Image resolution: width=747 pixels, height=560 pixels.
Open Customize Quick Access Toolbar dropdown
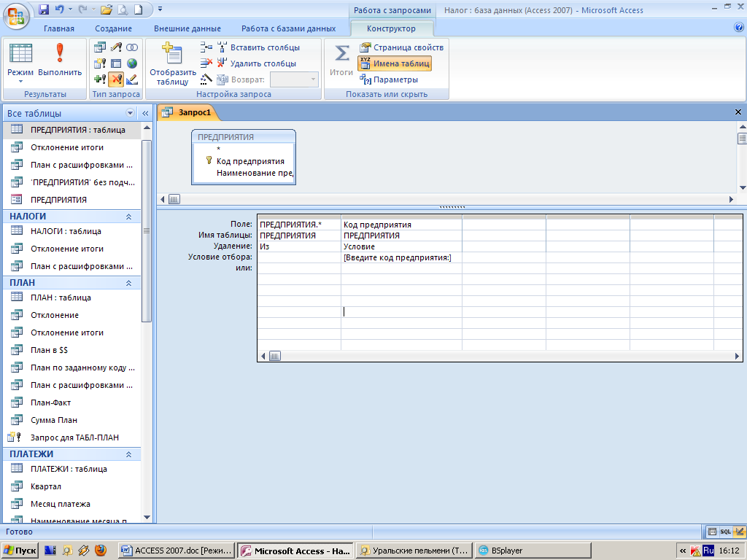(160, 9)
